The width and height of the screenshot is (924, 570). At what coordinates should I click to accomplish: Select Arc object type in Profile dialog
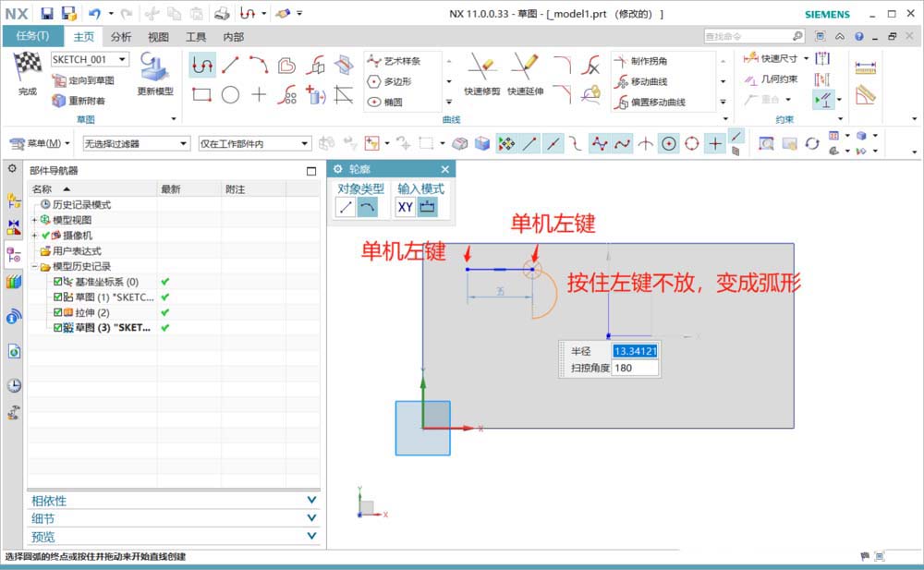[x=367, y=207]
